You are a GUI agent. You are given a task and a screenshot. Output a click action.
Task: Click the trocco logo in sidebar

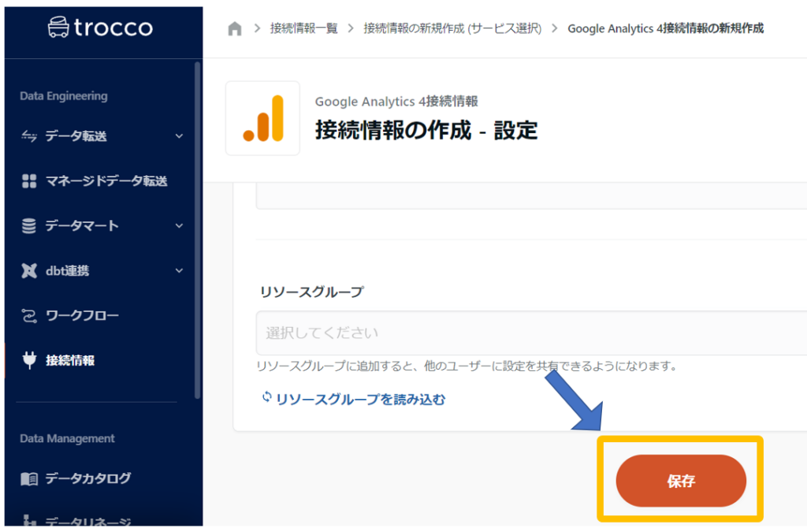(x=99, y=28)
